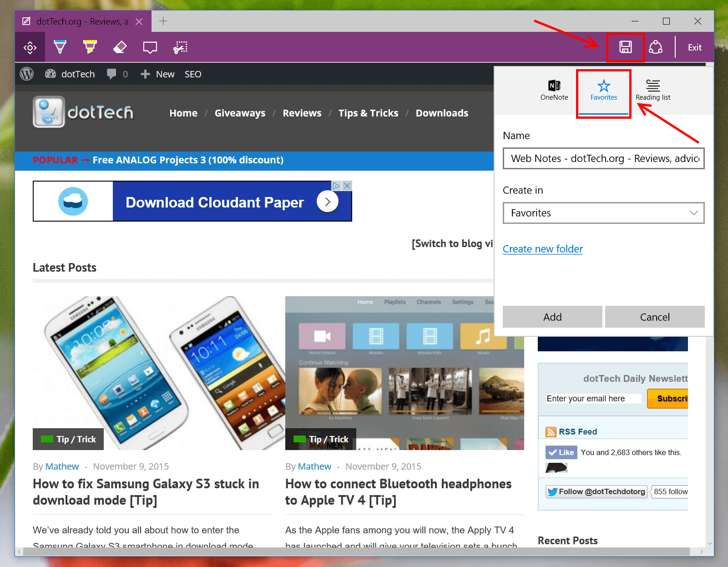Screen dimensions: 728x567
Task: Open the New content menu
Action: (157, 74)
